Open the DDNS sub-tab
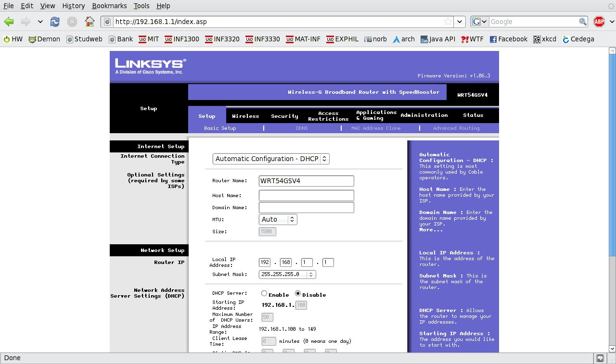Viewport: 616px width, 364px height. pos(302,128)
